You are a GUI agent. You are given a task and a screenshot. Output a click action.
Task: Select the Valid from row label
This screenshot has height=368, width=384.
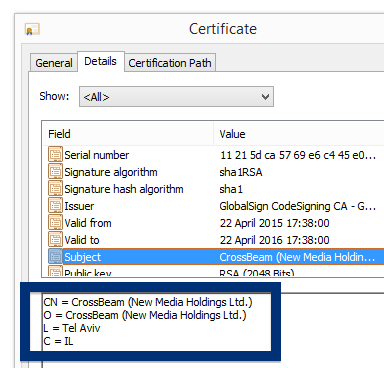point(88,223)
